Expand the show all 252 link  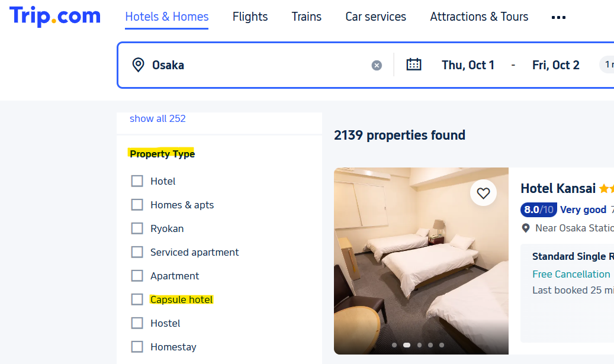157,118
